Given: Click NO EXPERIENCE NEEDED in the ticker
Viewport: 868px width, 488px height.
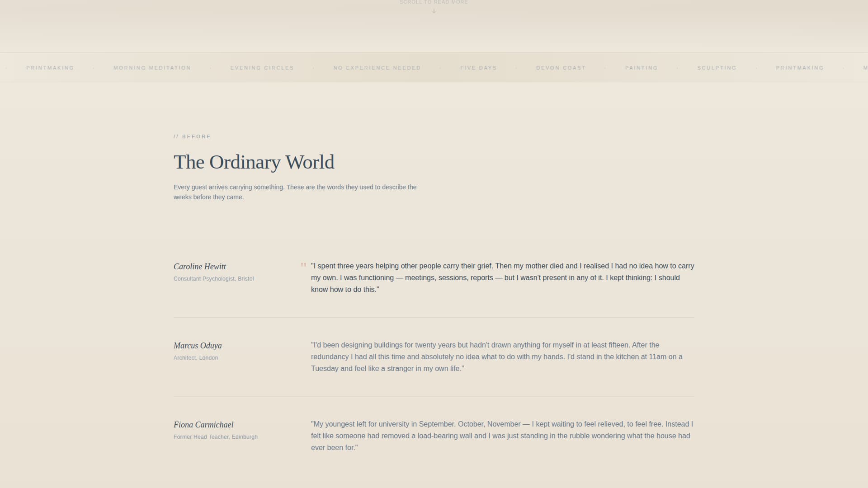Looking at the screenshot, I should point(377,68).
